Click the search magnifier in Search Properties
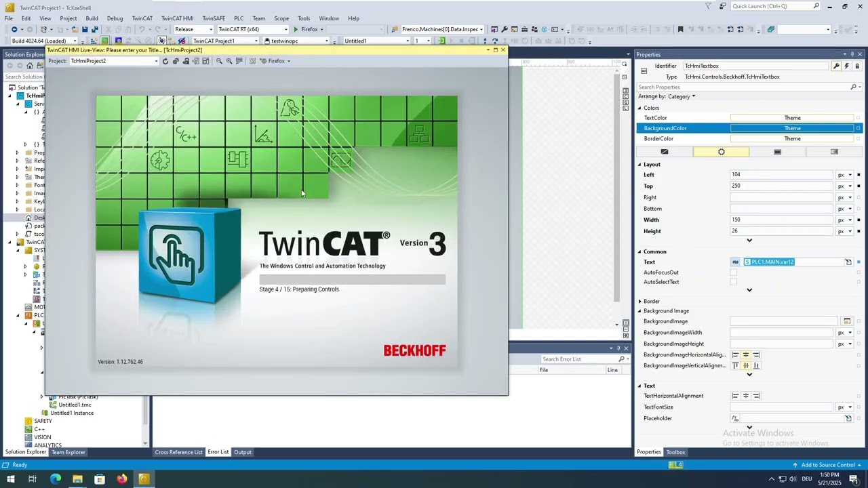 click(x=853, y=87)
